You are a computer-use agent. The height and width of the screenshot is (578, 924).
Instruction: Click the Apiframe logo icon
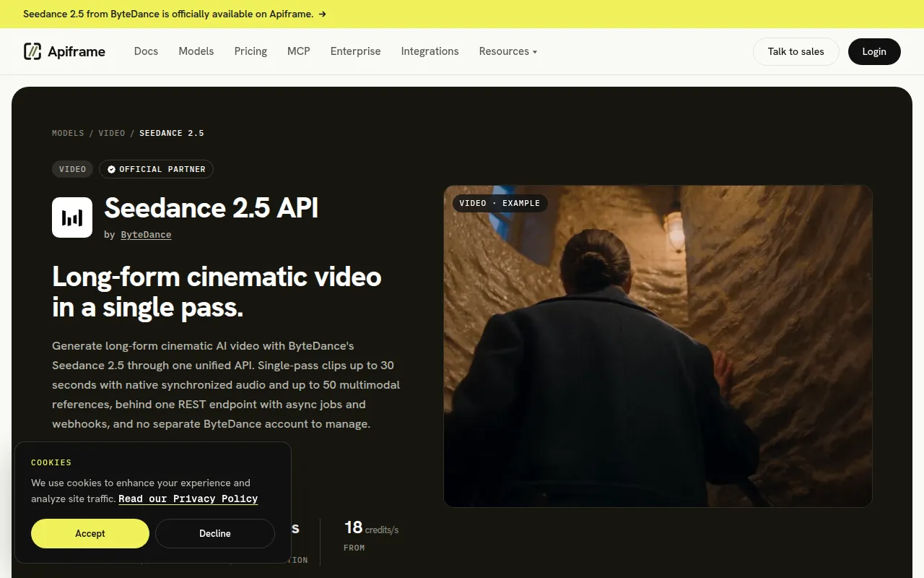32,51
